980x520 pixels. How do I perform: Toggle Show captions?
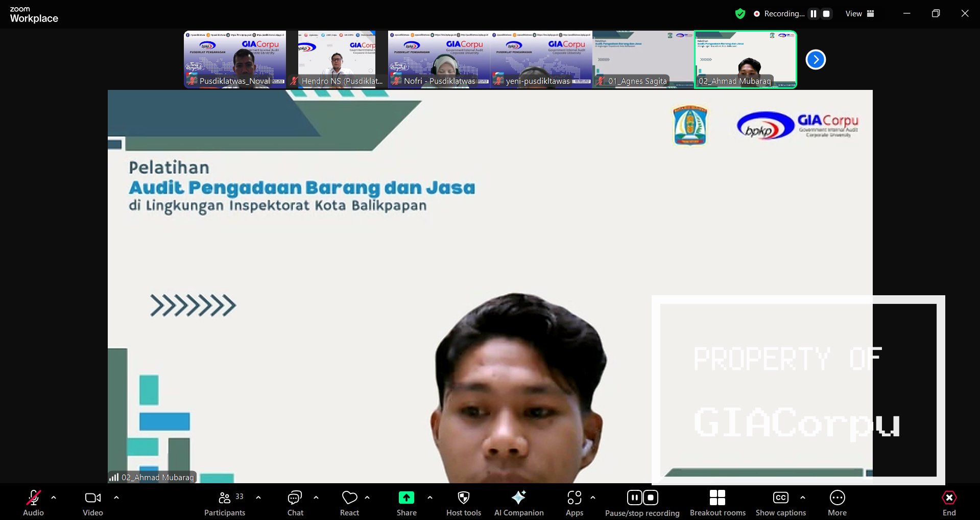pyautogui.click(x=781, y=504)
